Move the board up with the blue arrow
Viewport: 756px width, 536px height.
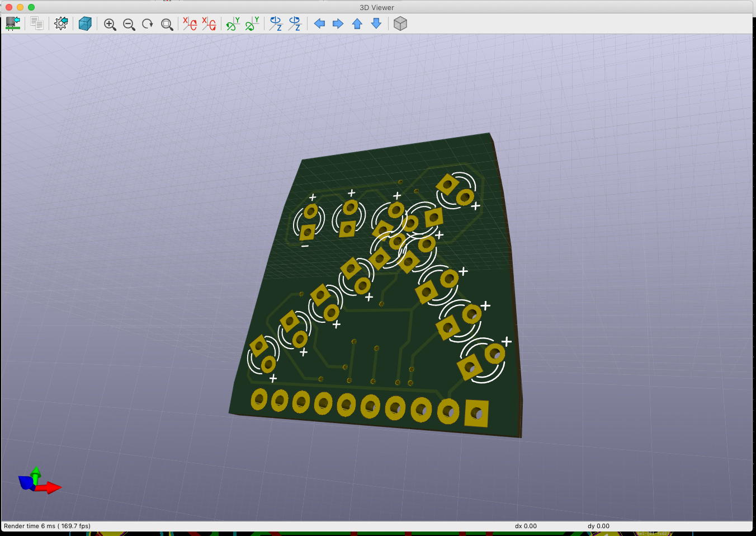357,23
